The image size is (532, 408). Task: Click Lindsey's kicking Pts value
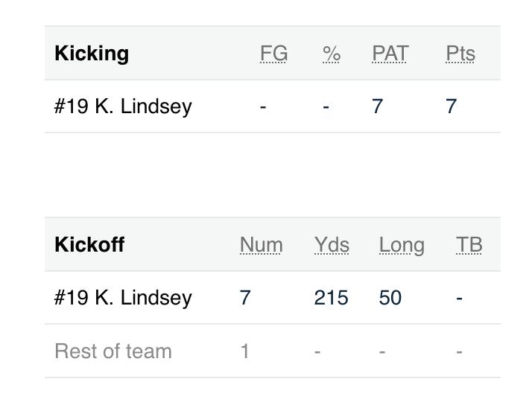tap(451, 106)
